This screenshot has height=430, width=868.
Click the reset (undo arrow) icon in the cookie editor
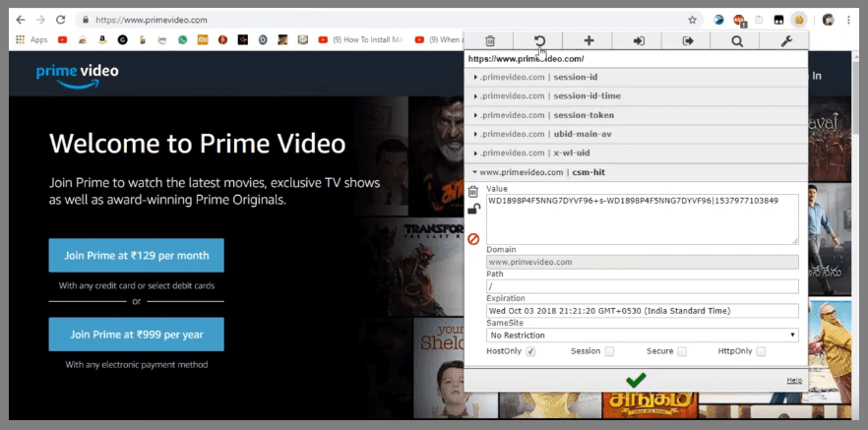(x=539, y=41)
